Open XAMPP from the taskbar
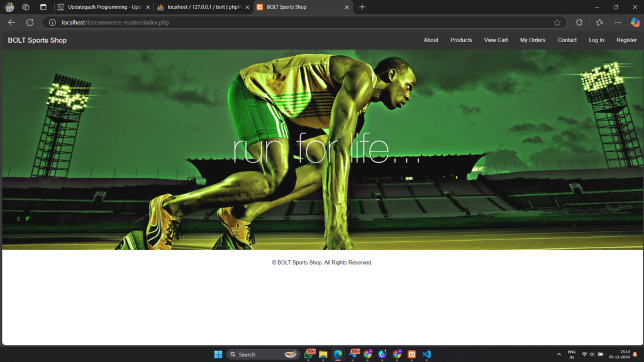The width and height of the screenshot is (644, 362). click(x=411, y=354)
